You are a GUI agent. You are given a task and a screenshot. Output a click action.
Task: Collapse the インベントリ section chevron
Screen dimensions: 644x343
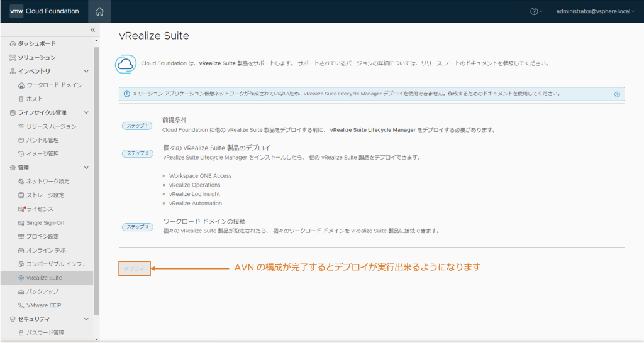click(x=86, y=72)
